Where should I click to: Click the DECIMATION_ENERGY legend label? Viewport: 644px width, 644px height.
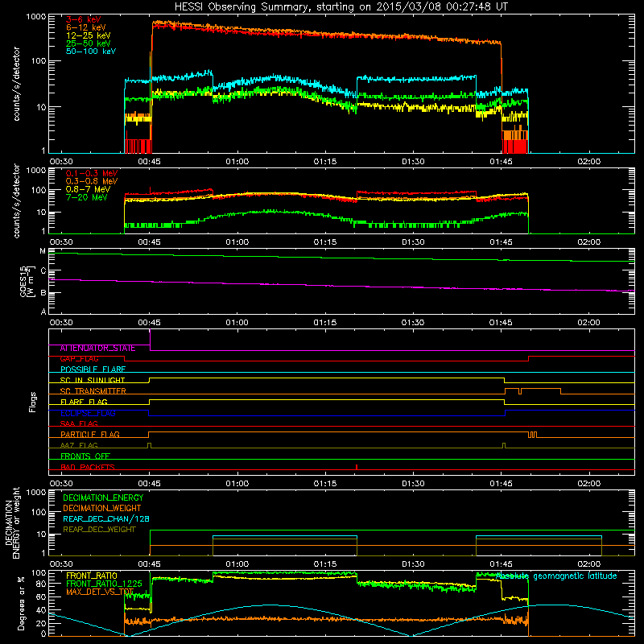coord(103,497)
